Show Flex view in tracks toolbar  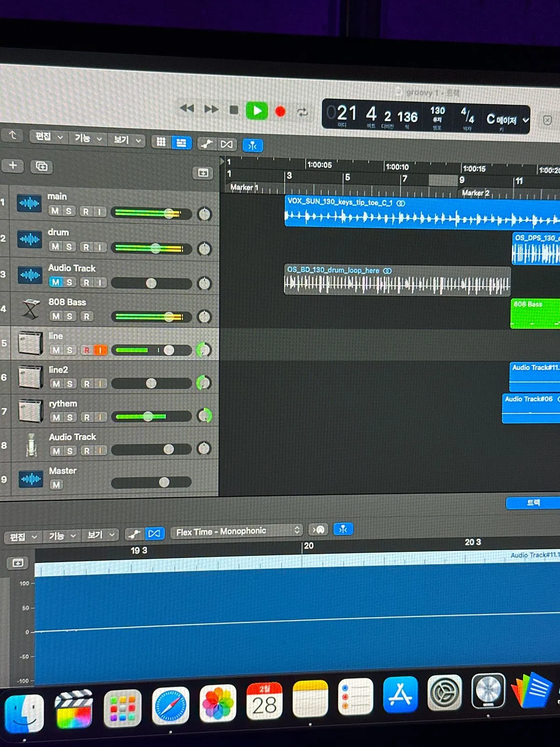click(x=227, y=144)
